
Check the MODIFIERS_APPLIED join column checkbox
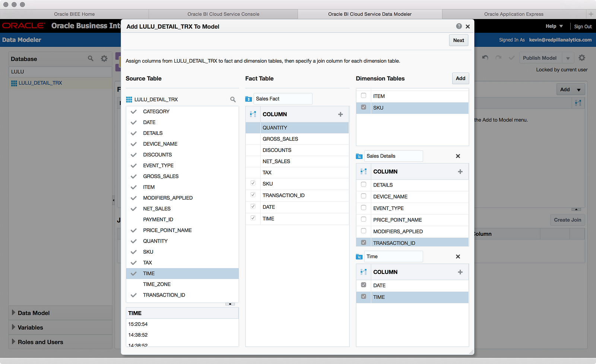point(364,231)
